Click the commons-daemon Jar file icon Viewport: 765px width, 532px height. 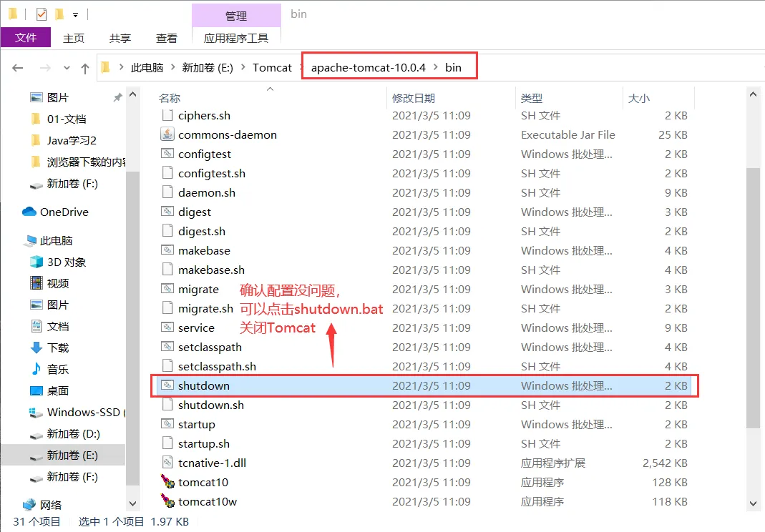click(x=167, y=134)
